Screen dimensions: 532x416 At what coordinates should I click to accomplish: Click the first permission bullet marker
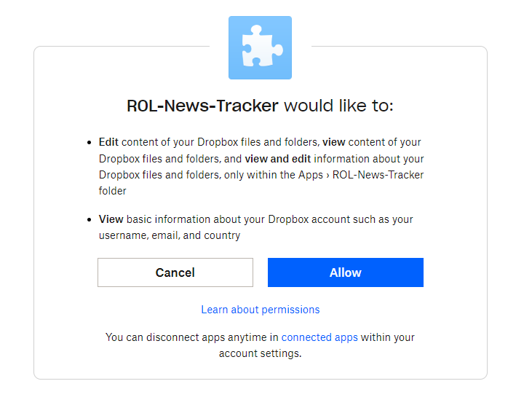[90, 142]
